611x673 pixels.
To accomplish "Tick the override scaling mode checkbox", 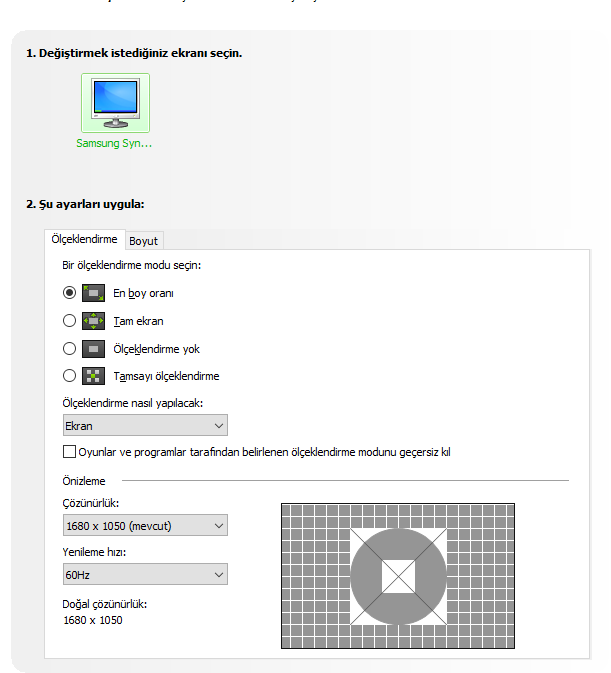I will point(69,452).
